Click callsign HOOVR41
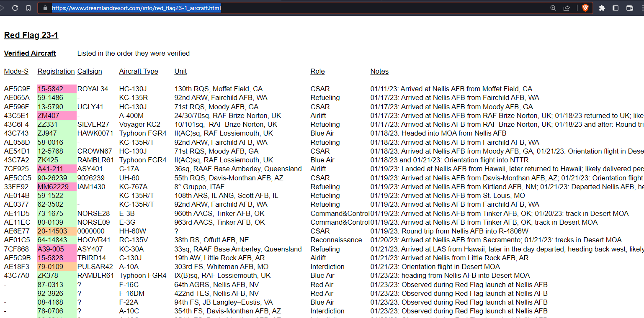644x318 pixels. pyautogui.click(x=94, y=240)
